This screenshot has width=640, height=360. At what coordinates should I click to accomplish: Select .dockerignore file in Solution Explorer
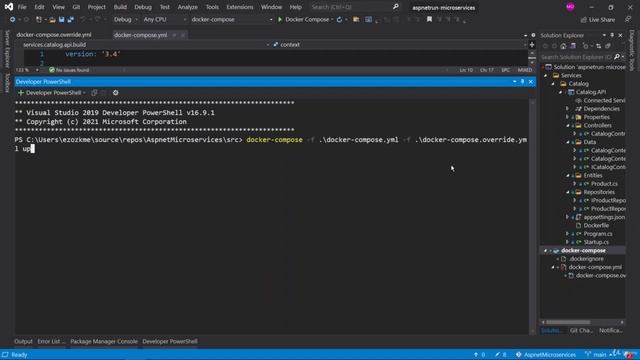[586, 259]
